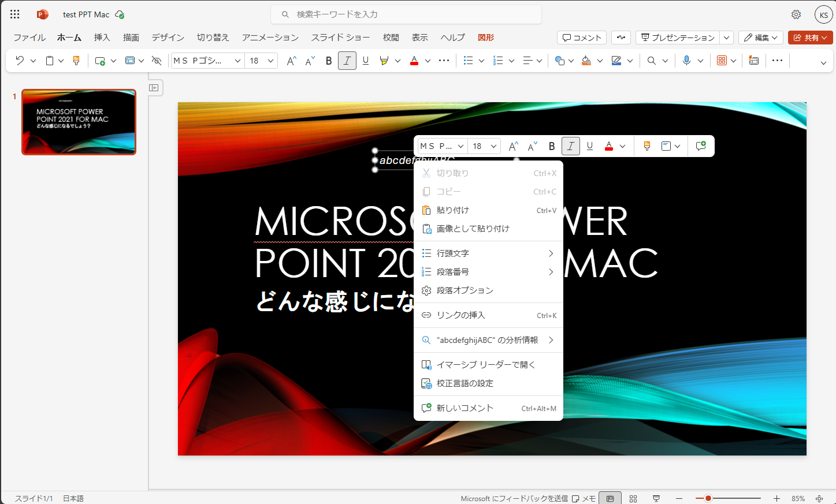Toggle italic formatting in the ribbon
Screen dimensions: 836x504
tap(347, 60)
